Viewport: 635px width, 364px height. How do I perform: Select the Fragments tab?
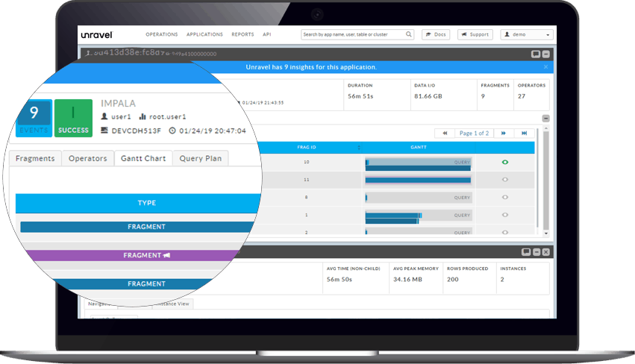(x=35, y=158)
